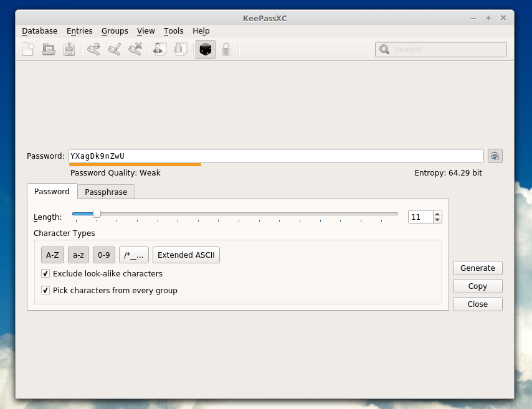The image size is (532, 409).
Task: Click the Copy password toolbar icon
Action: (181, 50)
